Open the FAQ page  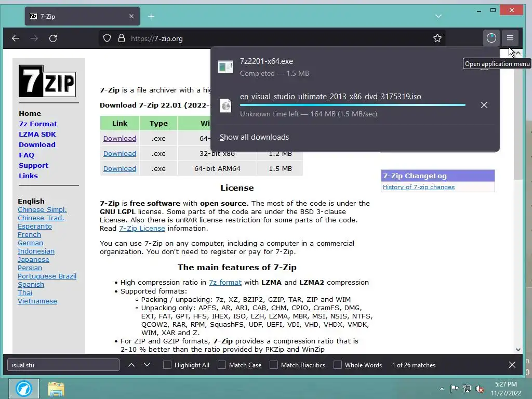point(26,155)
